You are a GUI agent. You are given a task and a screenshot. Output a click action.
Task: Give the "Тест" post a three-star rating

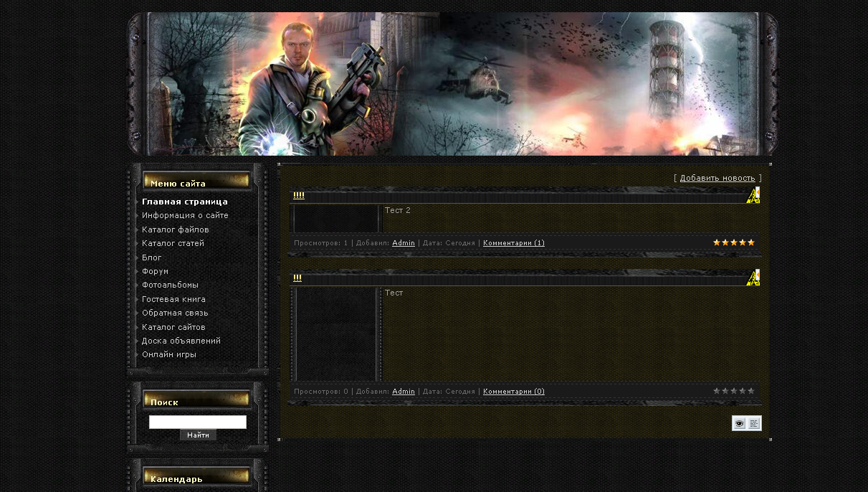point(734,391)
